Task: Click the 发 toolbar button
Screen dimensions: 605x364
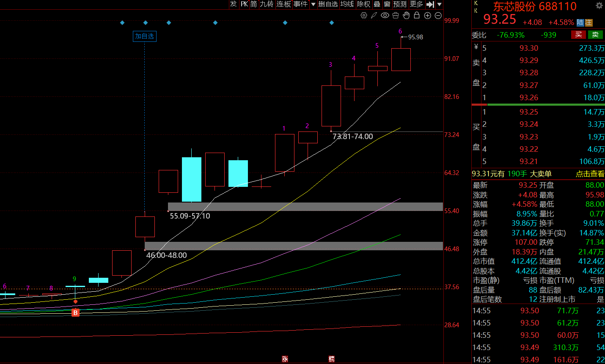Action: (234, 4)
